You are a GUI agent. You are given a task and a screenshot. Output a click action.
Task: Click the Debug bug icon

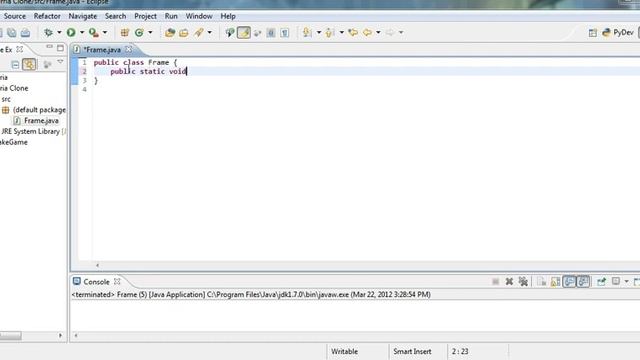pyautogui.click(x=48, y=32)
